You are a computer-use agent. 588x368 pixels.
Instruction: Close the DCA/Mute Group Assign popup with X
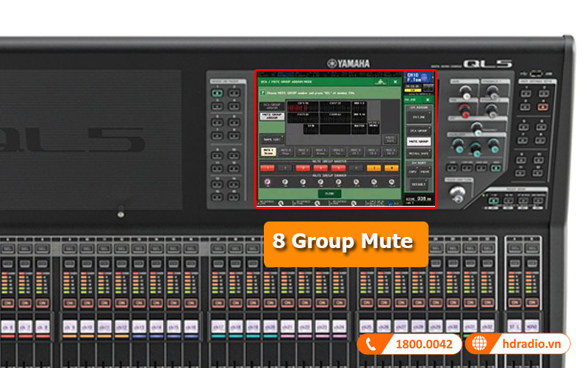[x=395, y=82]
